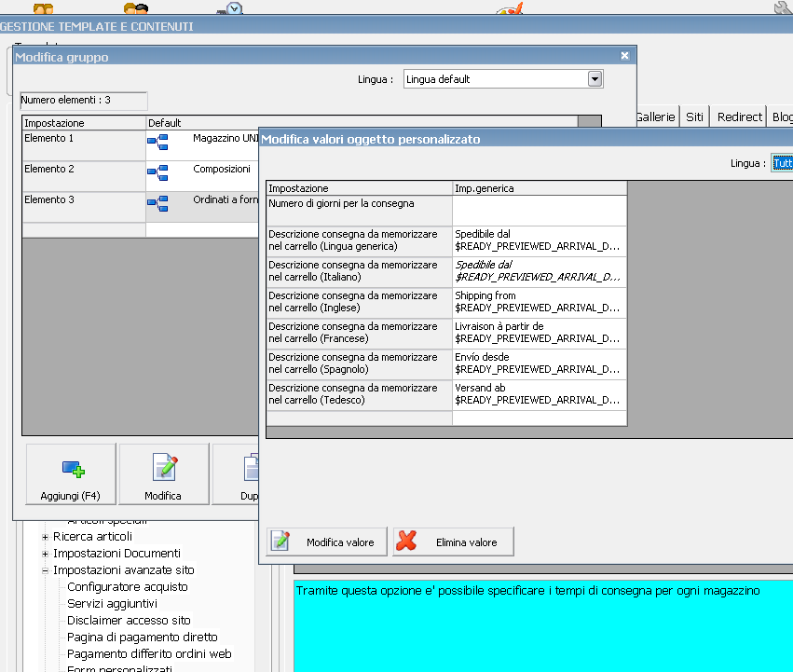Click the Versand ab value cell
Viewport: 793px width, 672px height.
pos(540,394)
